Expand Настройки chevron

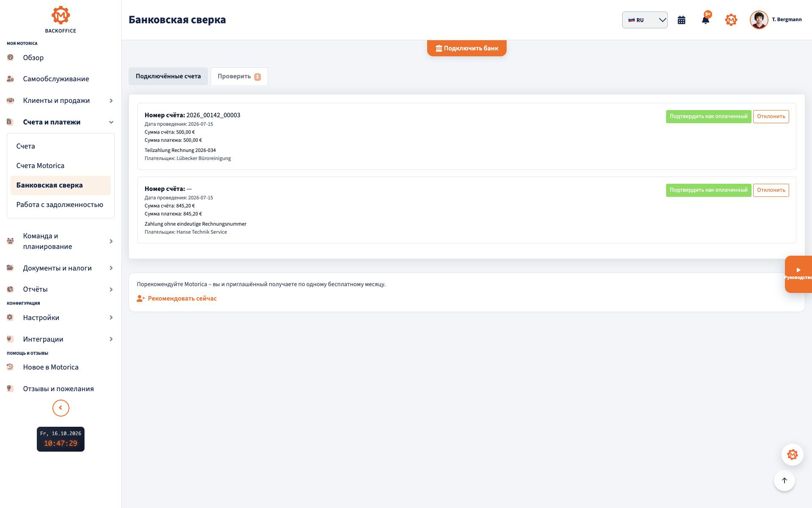tap(111, 317)
